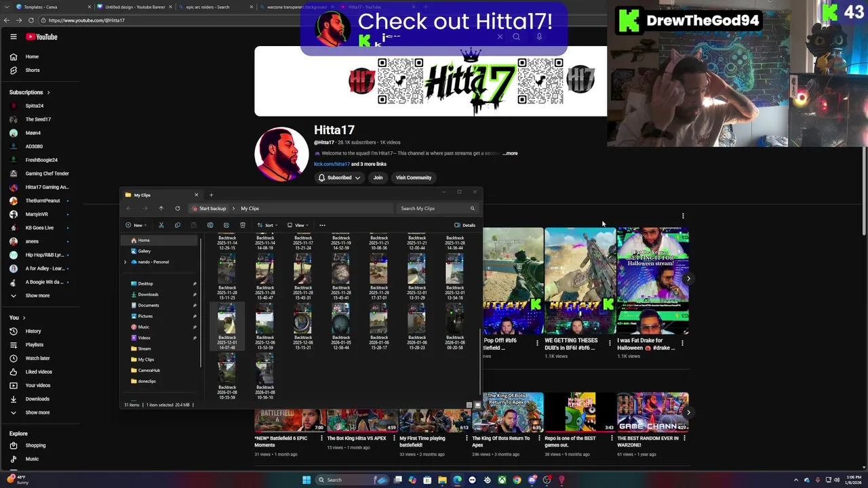The height and width of the screenshot is (488, 868).
Task: Open options for 'WE GETTING THESES DUB's' video
Action: point(610,344)
